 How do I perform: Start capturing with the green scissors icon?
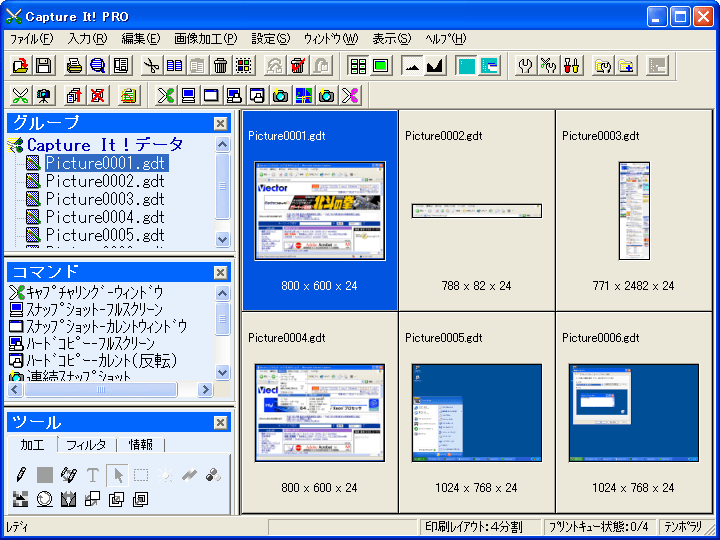coord(20,96)
